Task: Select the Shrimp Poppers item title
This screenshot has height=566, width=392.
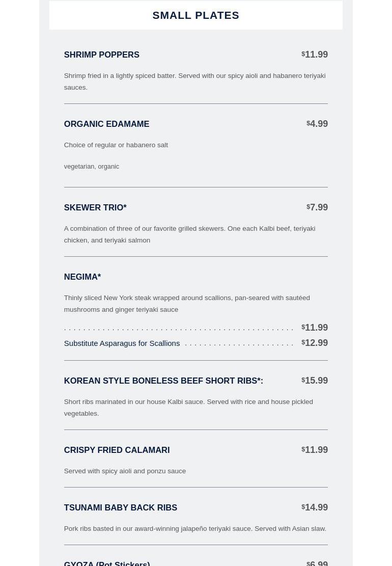Action: pyautogui.click(x=101, y=55)
